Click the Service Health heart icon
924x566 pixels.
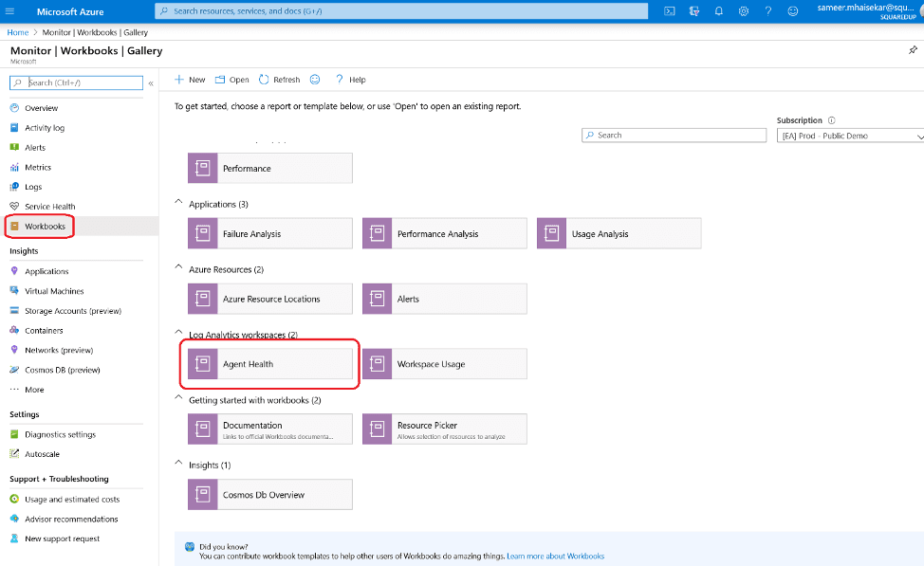click(15, 206)
